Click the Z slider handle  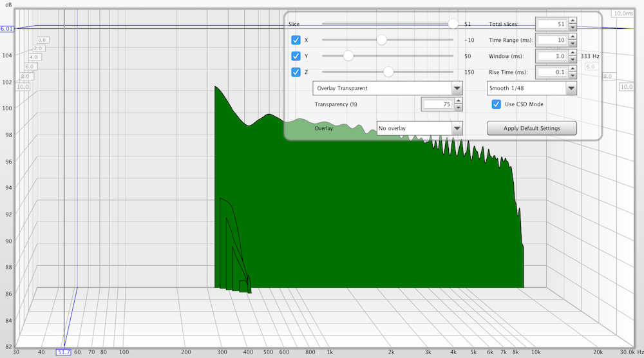click(x=388, y=72)
